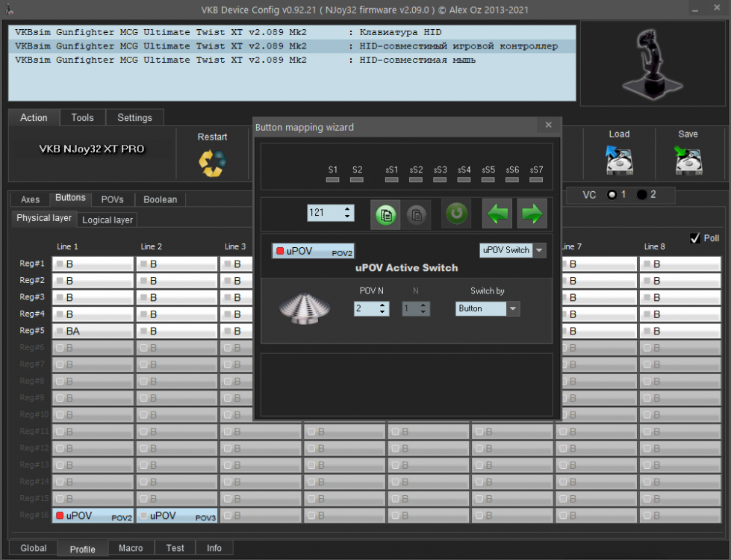This screenshot has width=731, height=560.
Task: Click the Reg#1 Line 1 B cell
Action: pyautogui.click(x=93, y=264)
